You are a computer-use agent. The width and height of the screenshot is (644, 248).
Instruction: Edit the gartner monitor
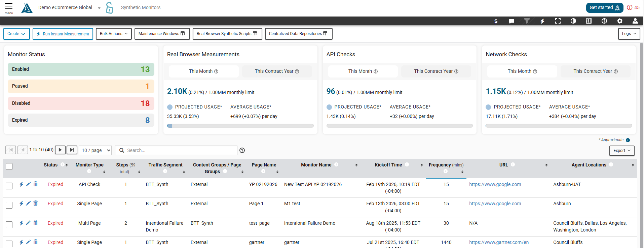(28, 242)
